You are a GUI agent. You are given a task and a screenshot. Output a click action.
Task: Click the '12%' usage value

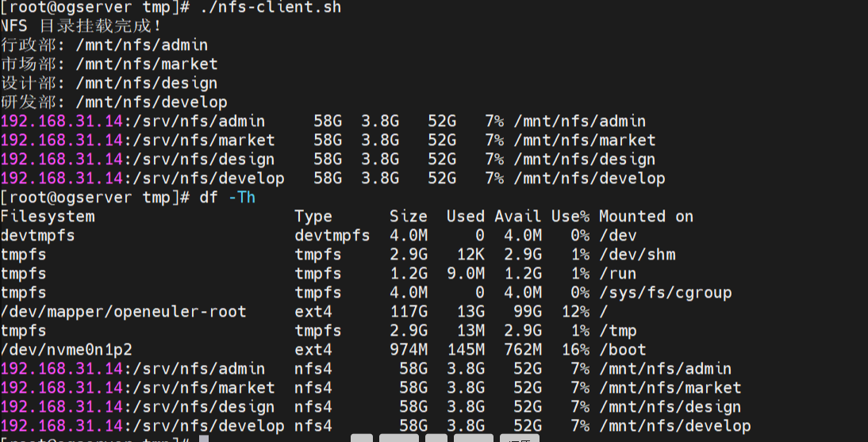[576, 311]
